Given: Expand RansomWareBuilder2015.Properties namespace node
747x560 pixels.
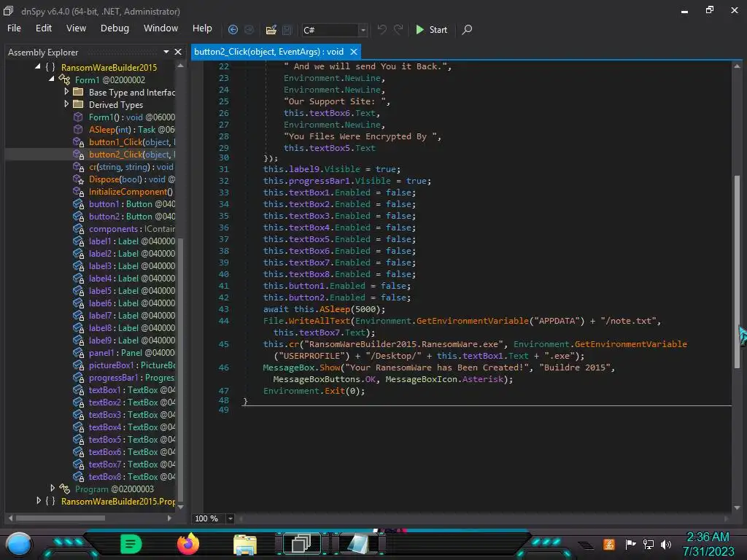Looking at the screenshot, I should [x=39, y=500].
